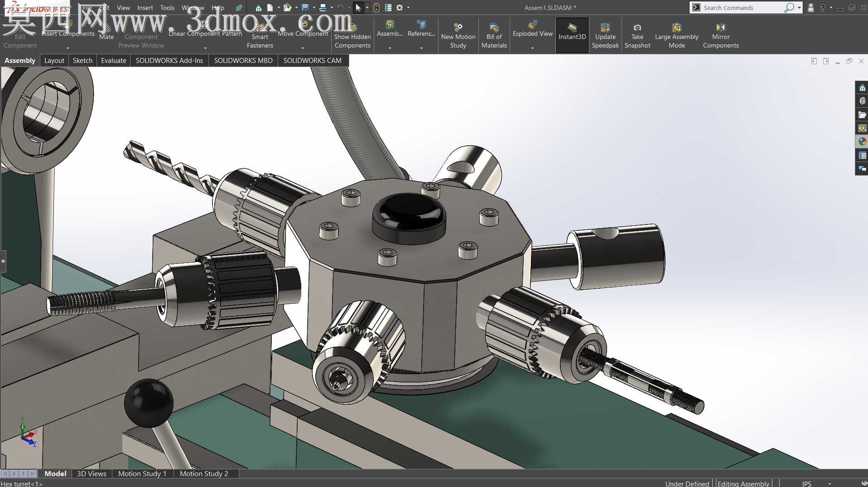Expand the right panel with arrow icon
The width and height of the screenshot is (868, 487).
[826, 61]
